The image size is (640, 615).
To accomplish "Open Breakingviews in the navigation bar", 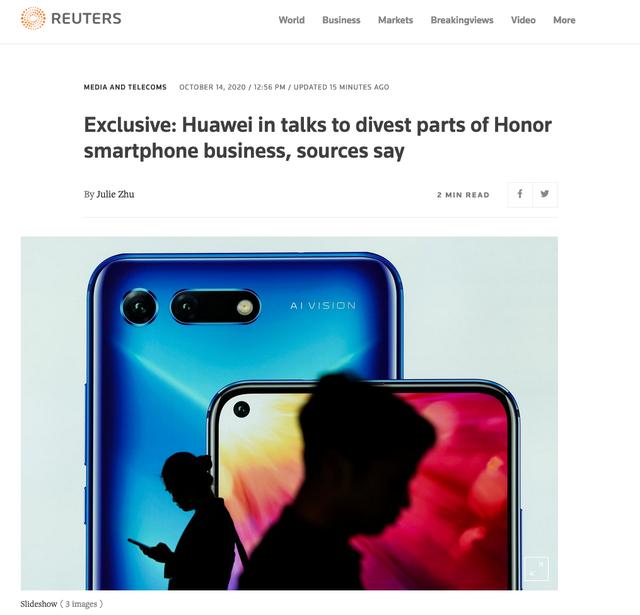I will click(x=462, y=20).
